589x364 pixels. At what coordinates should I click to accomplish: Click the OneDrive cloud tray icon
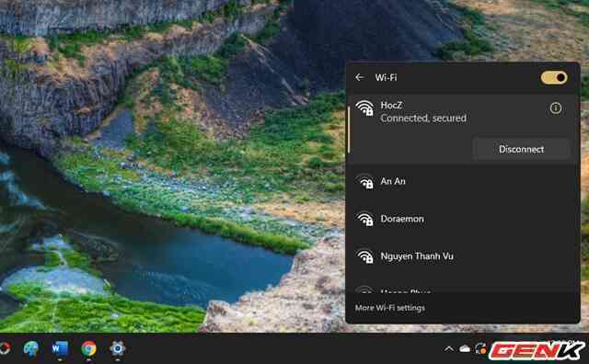point(465,349)
